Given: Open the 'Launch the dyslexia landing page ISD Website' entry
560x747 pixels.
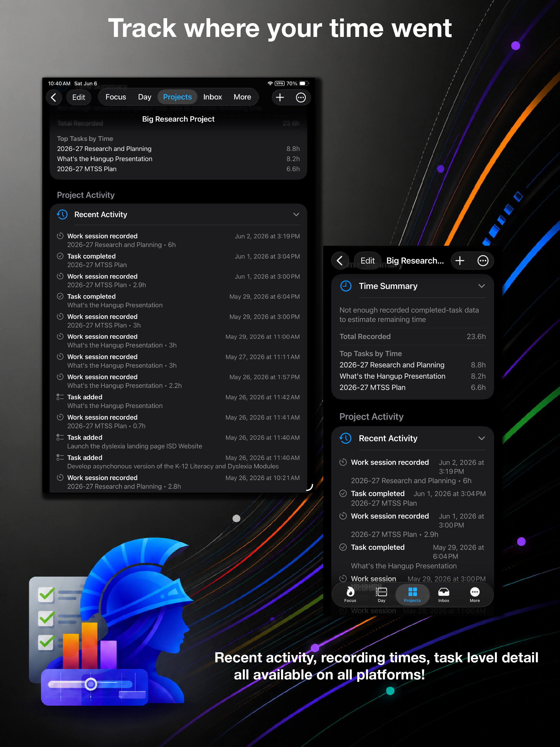Looking at the screenshot, I should 178,441.
